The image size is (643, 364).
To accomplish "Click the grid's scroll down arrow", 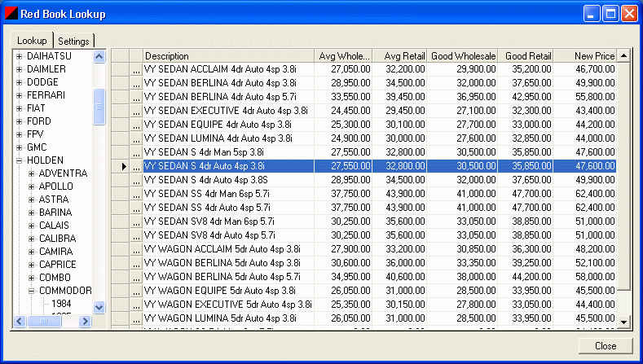I will click(623, 322).
